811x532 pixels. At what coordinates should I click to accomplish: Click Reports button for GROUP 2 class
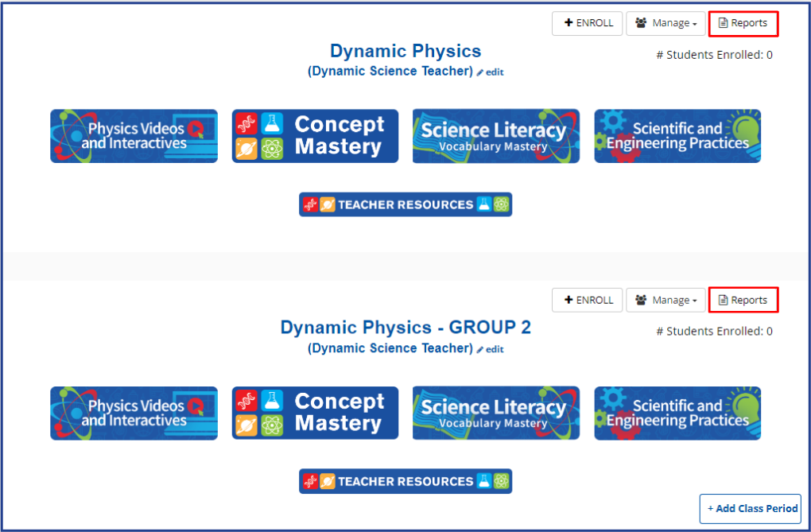(743, 300)
